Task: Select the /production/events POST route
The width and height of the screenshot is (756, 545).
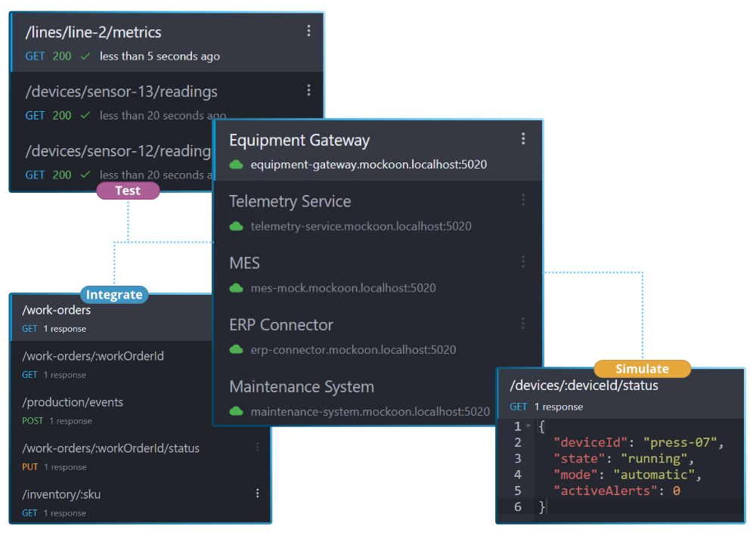Action: click(x=112, y=411)
